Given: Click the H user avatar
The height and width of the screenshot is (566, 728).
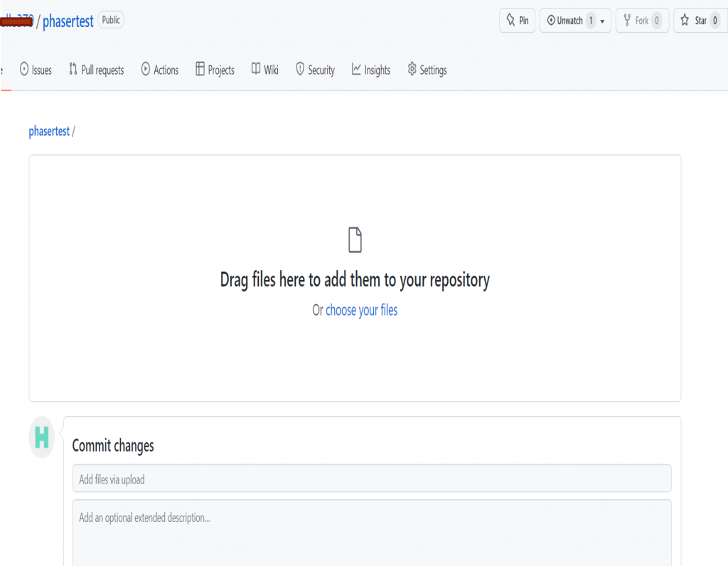Looking at the screenshot, I should [42, 437].
